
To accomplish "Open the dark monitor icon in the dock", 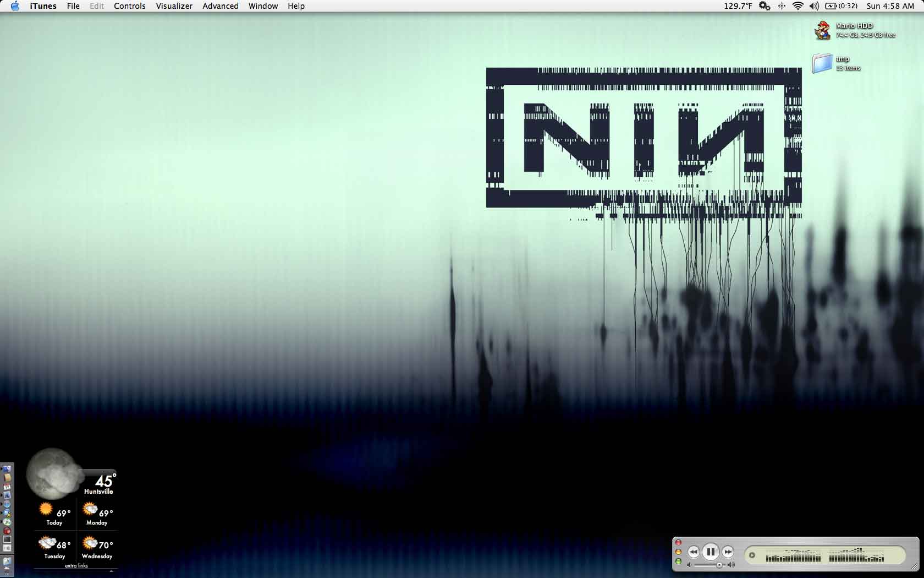I will 7,539.
